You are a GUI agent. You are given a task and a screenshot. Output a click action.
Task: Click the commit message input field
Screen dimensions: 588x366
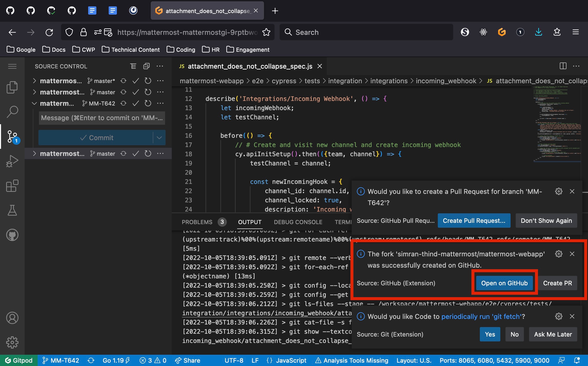(x=102, y=118)
